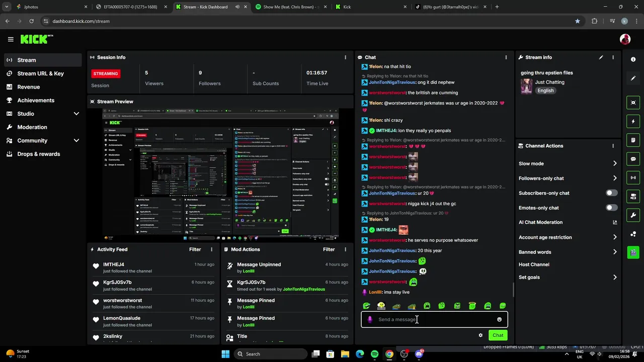Open AI Chat Moderation external link icon
This screenshot has width=644, height=362.
[x=615, y=222]
